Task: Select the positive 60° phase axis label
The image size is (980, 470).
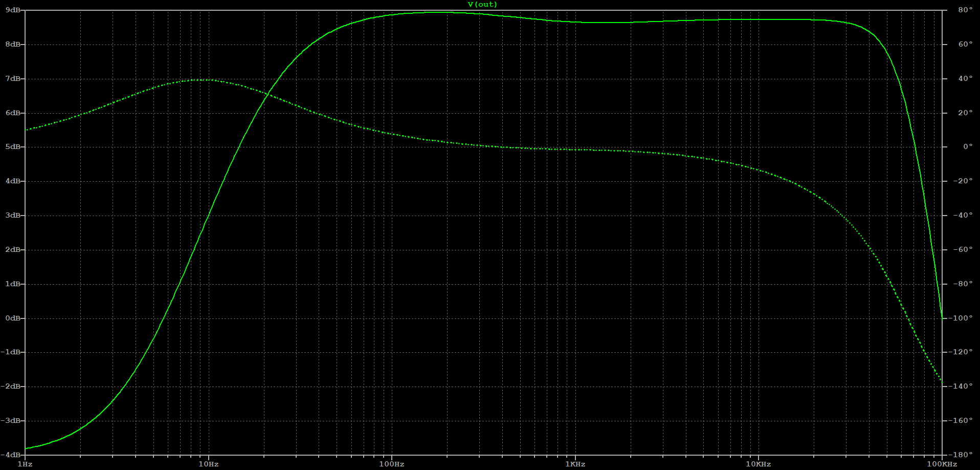Action: (x=965, y=45)
